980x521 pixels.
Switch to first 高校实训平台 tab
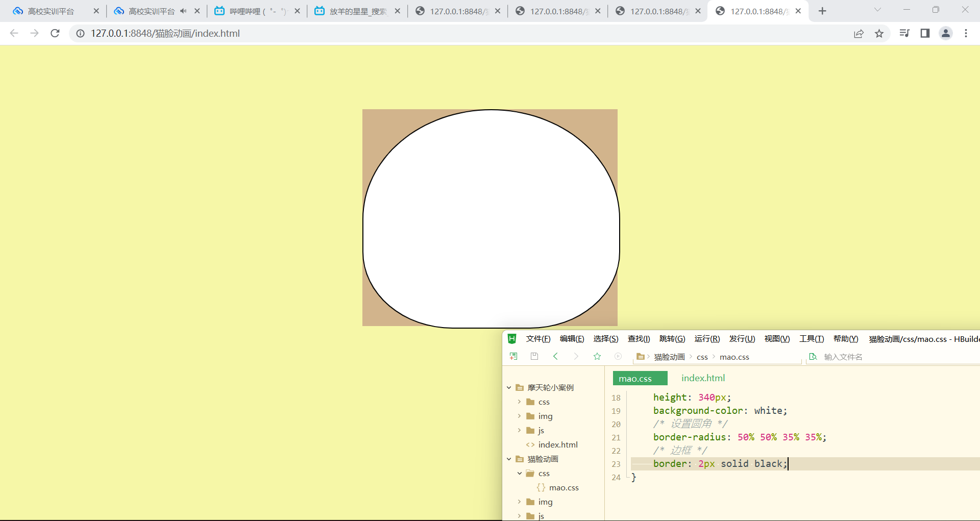pyautogui.click(x=51, y=11)
